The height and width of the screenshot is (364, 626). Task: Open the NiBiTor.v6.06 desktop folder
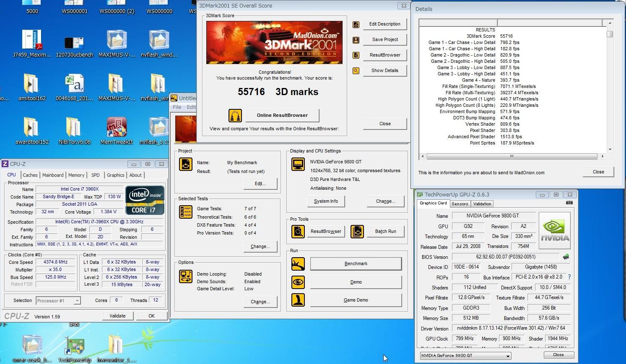[75, 131]
